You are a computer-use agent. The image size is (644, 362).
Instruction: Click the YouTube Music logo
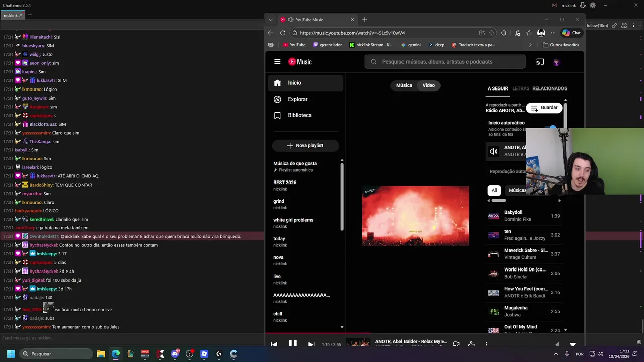(300, 62)
